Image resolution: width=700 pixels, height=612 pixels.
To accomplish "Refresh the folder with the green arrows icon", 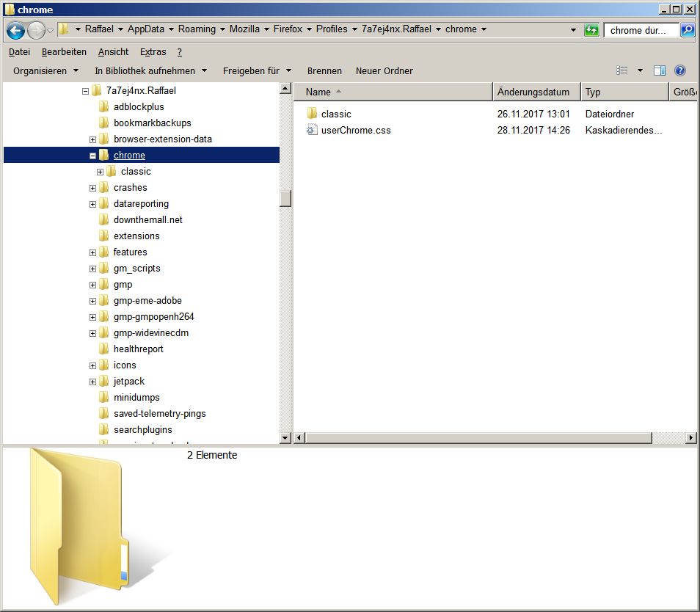I will point(591,30).
